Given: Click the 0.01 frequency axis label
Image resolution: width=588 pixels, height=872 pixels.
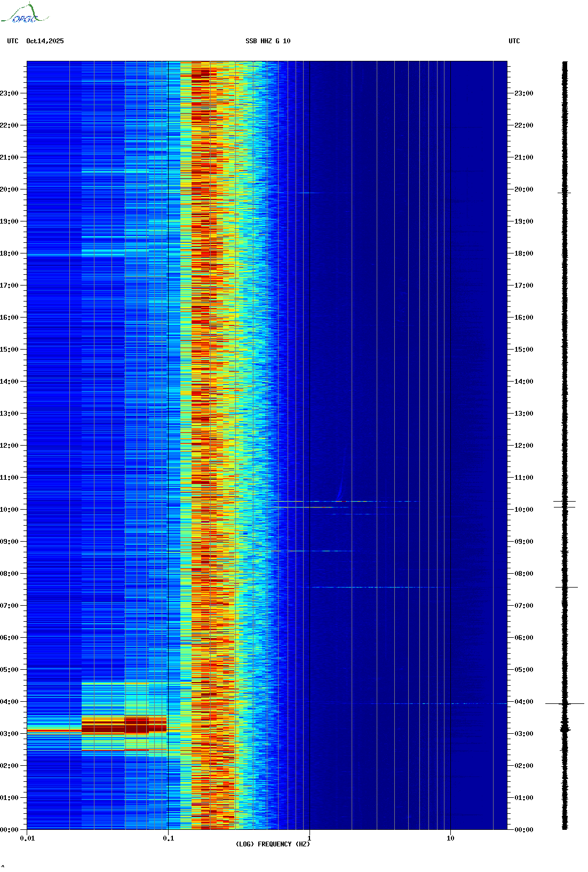Looking at the screenshot, I should [27, 838].
